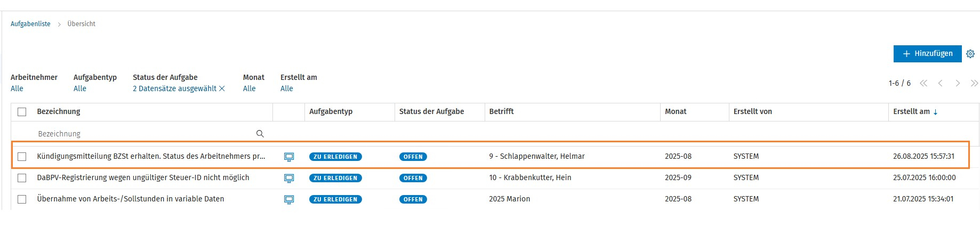The height and width of the screenshot is (235, 980).
Task: Go to the next page arrow
Action: click(x=958, y=83)
